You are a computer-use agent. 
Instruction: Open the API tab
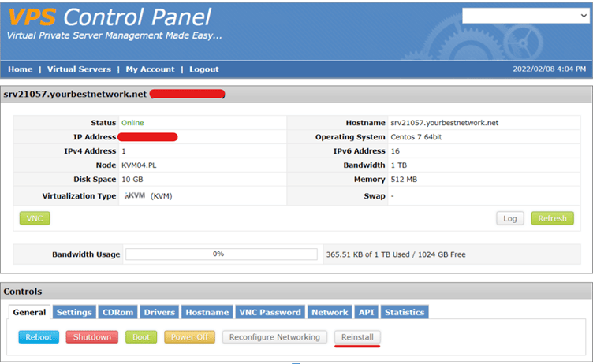[366, 312]
